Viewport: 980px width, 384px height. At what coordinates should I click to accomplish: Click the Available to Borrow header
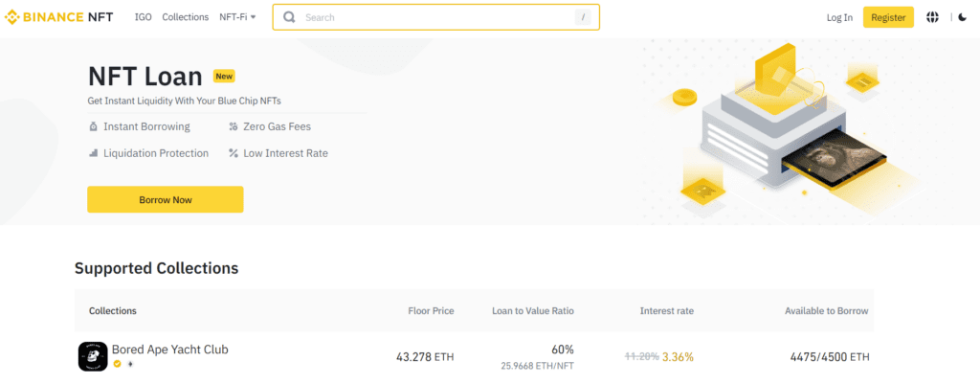[827, 311]
